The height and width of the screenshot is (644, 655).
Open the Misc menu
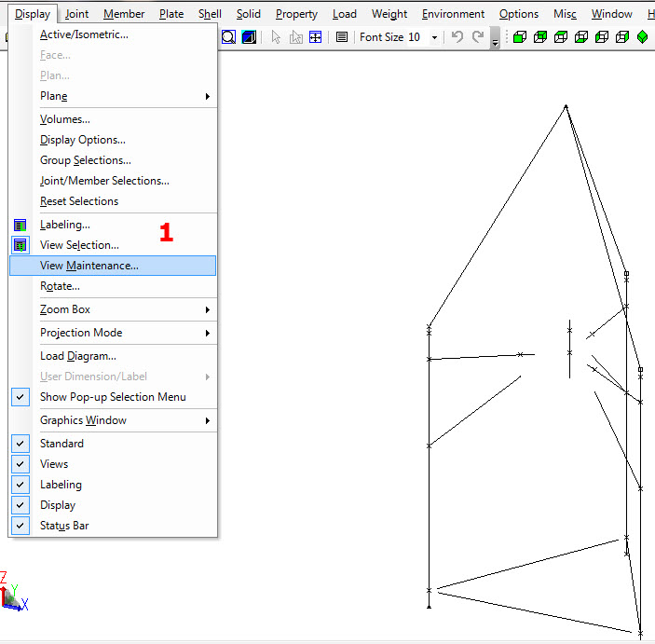tap(565, 14)
